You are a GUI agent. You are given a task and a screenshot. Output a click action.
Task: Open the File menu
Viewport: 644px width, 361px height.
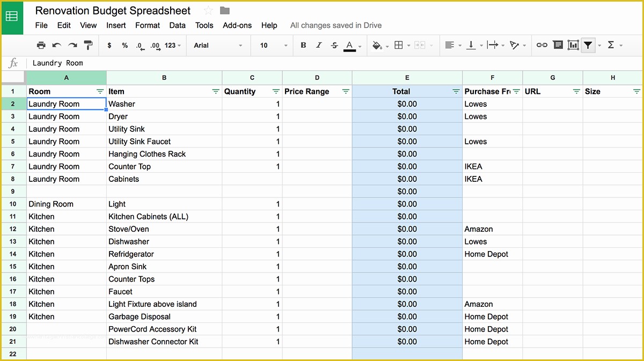click(41, 25)
